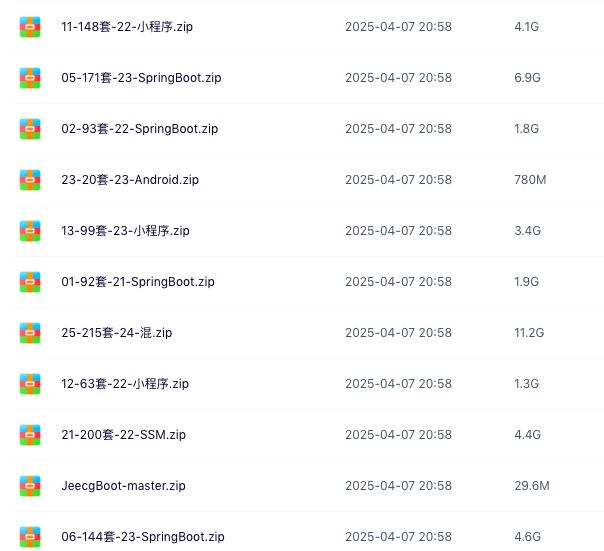Open file name 05-171套-23-SpringBoot.zip

(141, 78)
